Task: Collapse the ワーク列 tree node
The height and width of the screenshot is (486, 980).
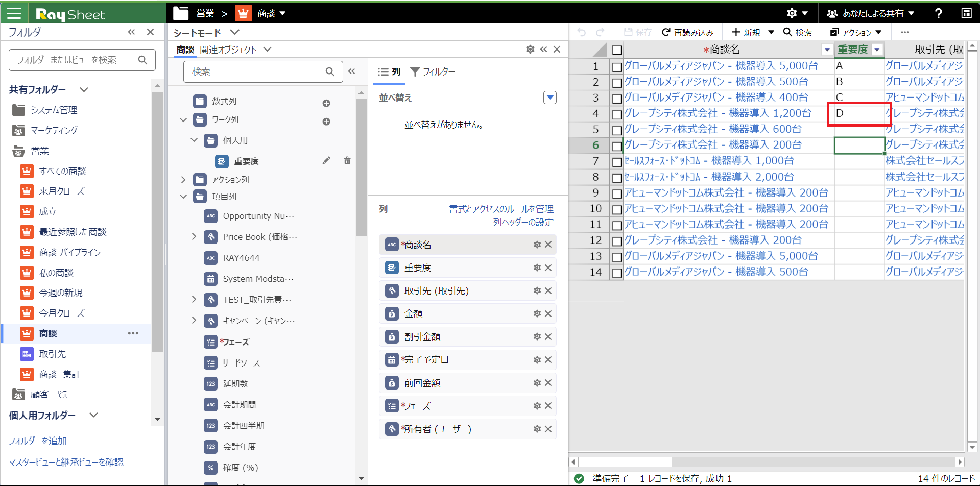Action: [x=183, y=120]
